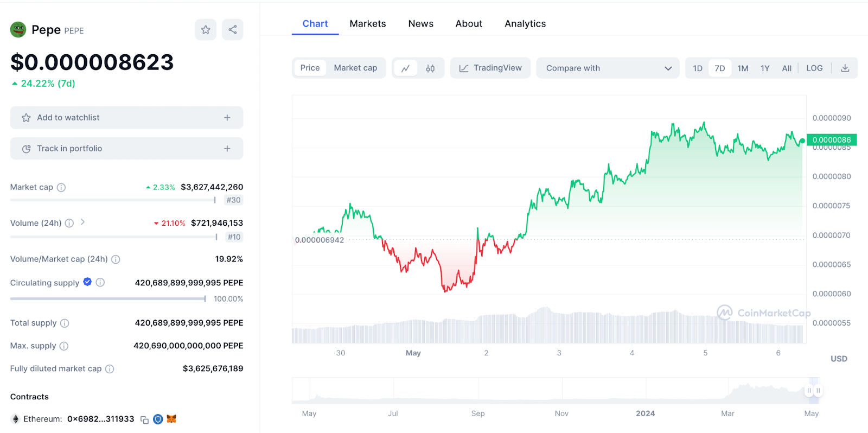Click the max supply 420,690,000,000,000 PEPE
Image resolution: width=868 pixels, height=433 pixels.
tap(188, 346)
